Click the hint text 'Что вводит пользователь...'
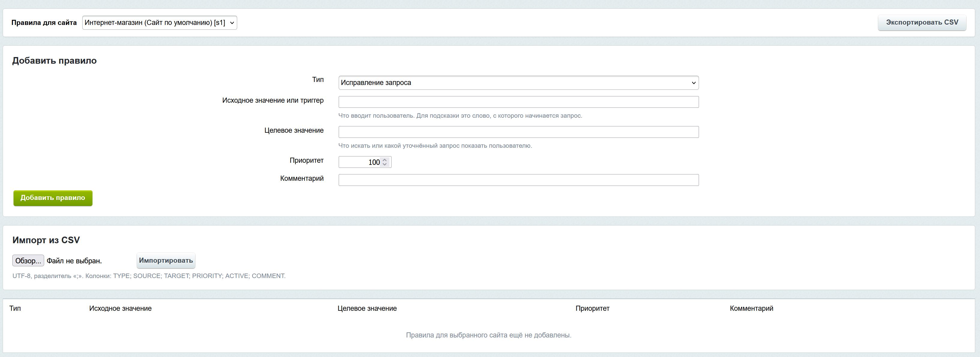Image resolution: width=980 pixels, height=357 pixels. [460, 116]
